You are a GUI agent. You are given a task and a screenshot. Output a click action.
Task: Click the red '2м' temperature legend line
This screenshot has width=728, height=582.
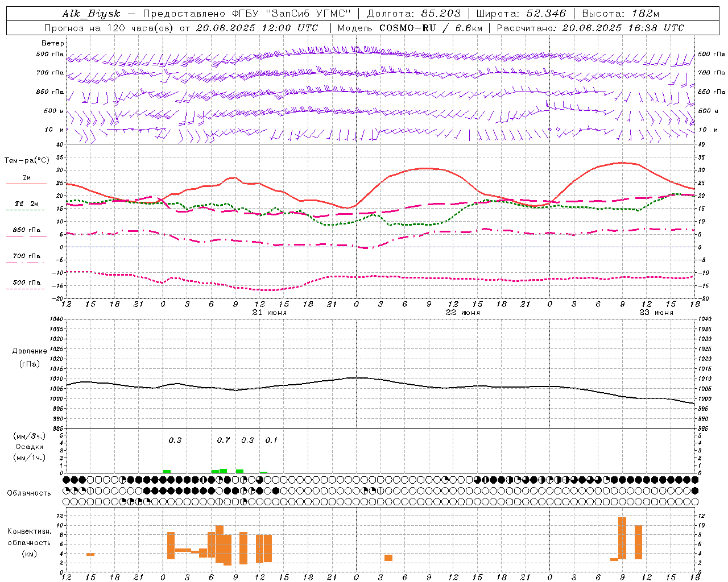coord(26,184)
